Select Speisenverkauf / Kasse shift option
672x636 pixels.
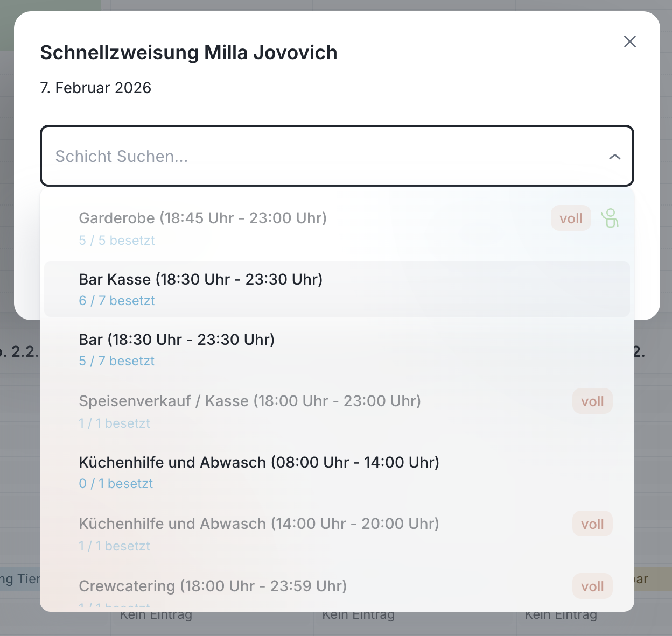(x=249, y=401)
